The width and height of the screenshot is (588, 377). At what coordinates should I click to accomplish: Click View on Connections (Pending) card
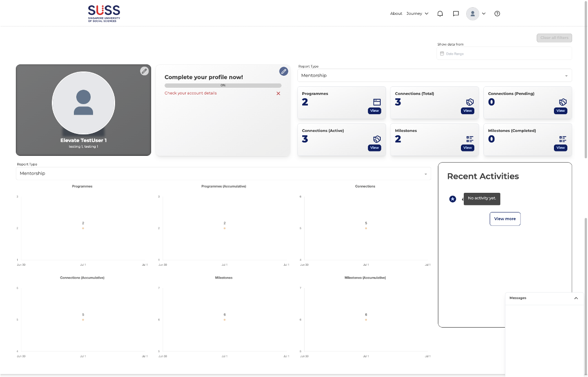[560, 111]
